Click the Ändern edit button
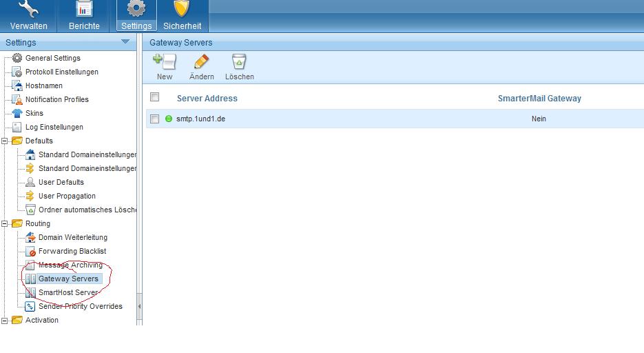The image size is (644, 353). coord(201,67)
